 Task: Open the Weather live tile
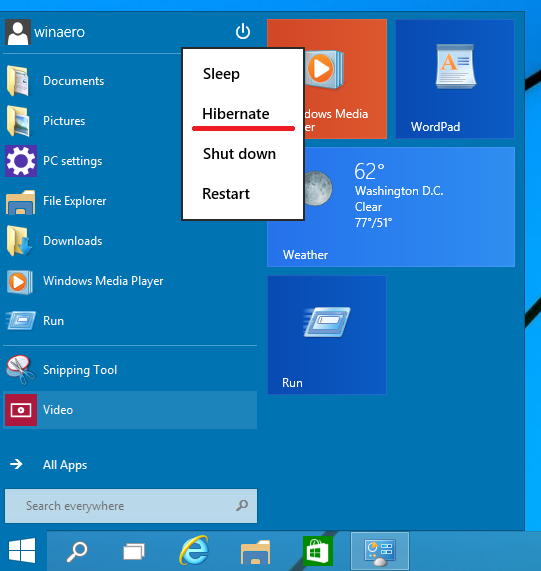(391, 207)
